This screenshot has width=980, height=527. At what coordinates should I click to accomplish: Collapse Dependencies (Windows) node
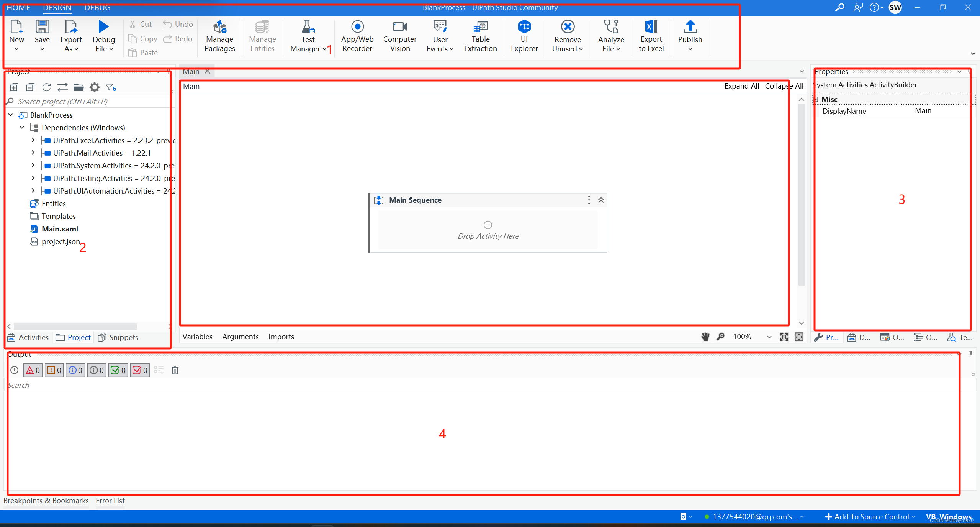(x=22, y=127)
